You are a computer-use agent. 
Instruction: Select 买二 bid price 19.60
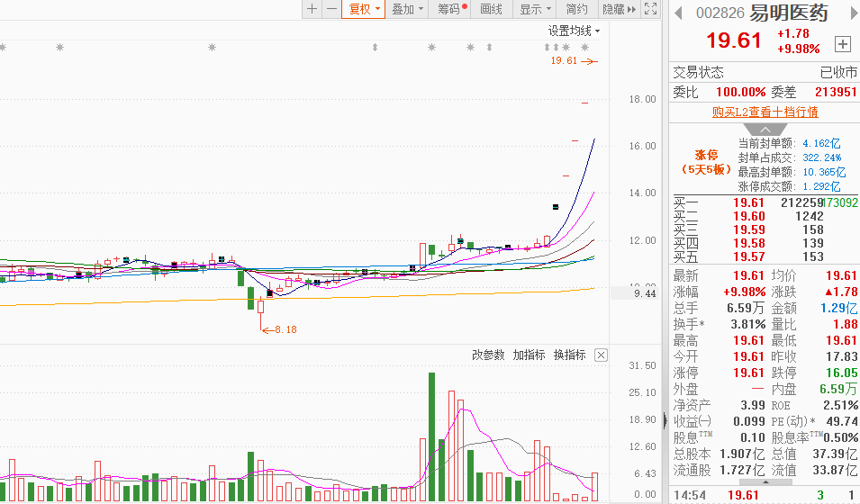(x=748, y=216)
